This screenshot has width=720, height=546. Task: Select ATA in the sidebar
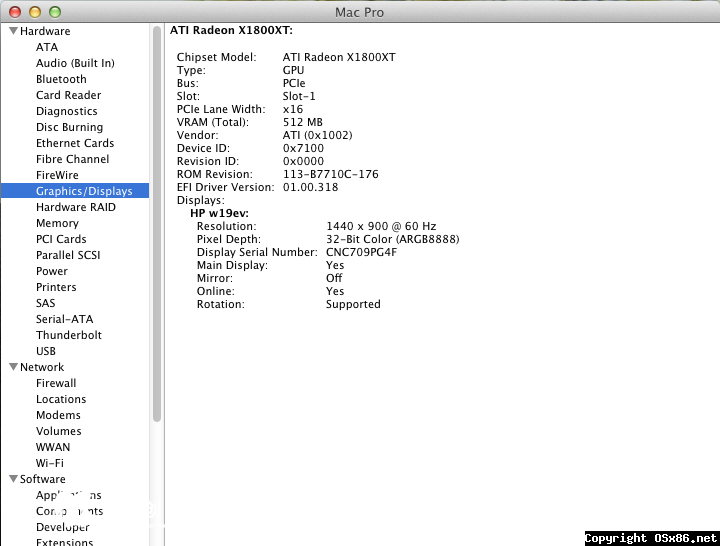[x=47, y=47]
